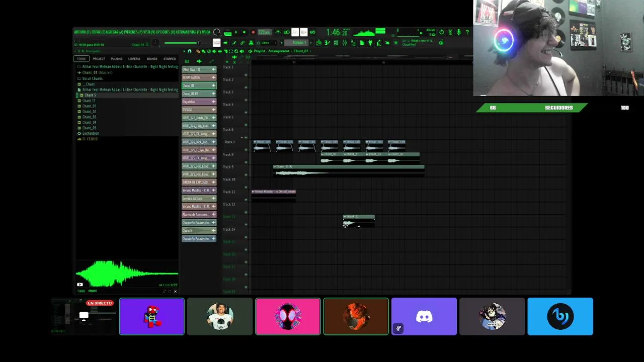Select BOOM BAJADA in the picker
The width and height of the screenshot is (644, 362).
(199, 77)
